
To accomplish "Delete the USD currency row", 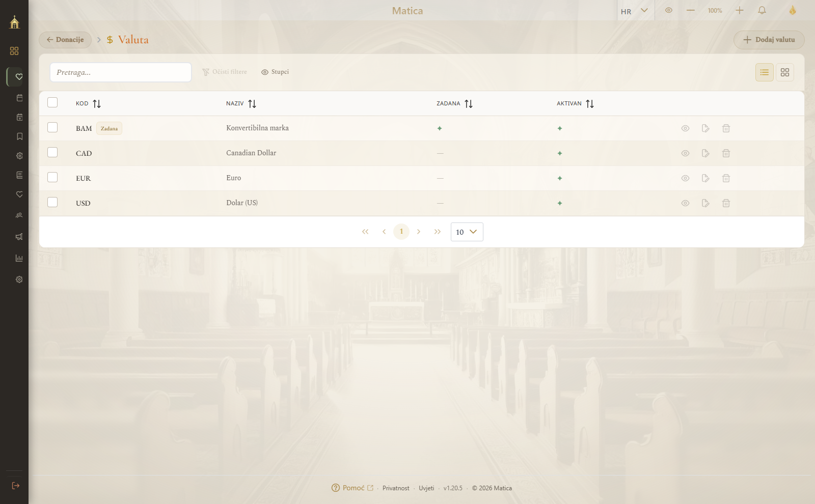I will pos(726,203).
